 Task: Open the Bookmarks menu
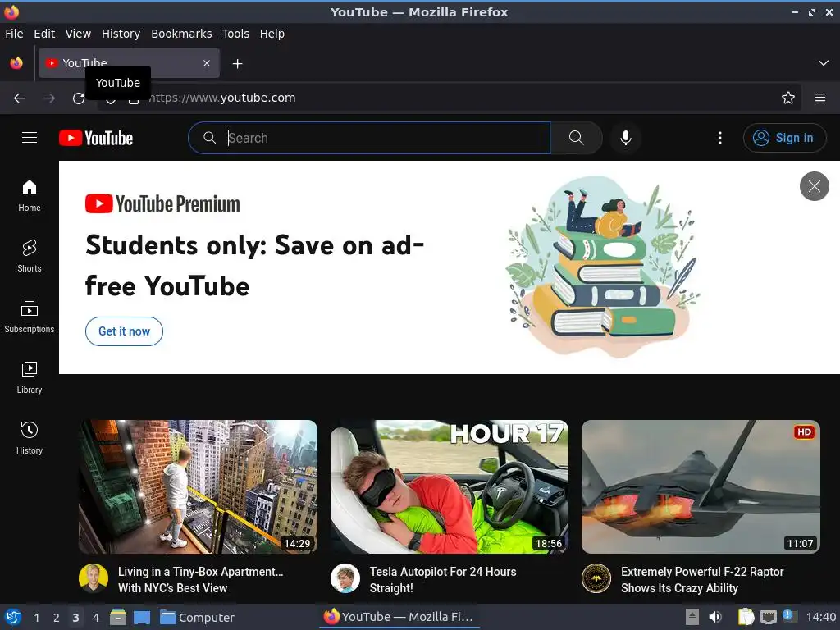click(181, 34)
